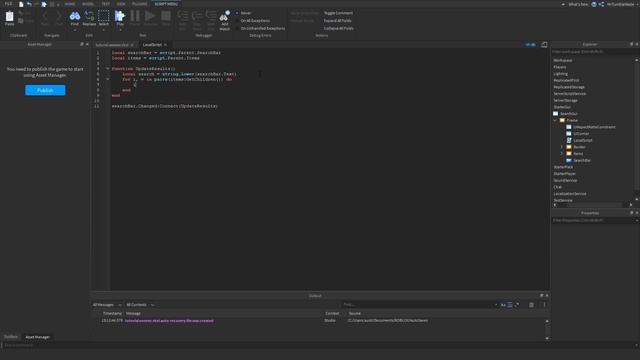Click the Add Watch icon
The width and height of the screenshot is (640, 360).
[224, 16]
